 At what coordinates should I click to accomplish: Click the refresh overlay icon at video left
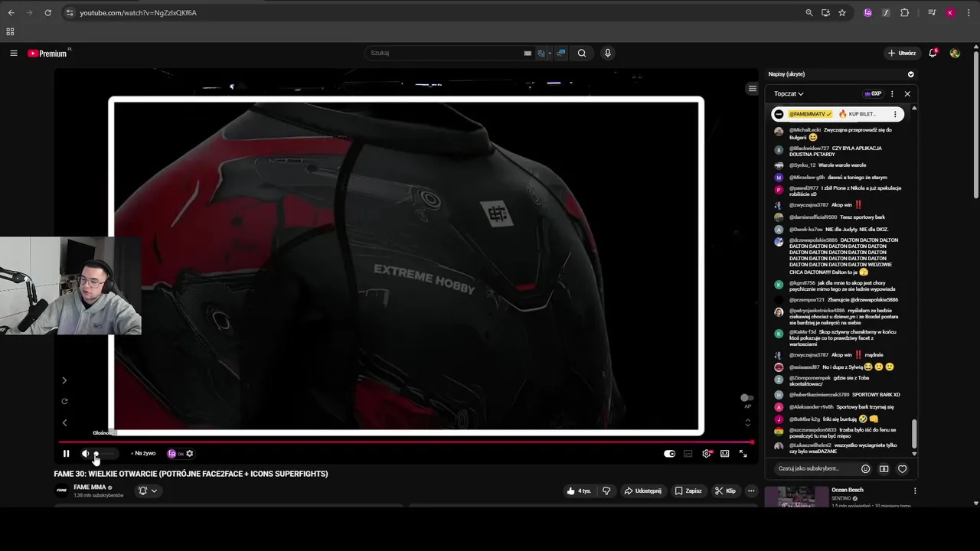64,401
